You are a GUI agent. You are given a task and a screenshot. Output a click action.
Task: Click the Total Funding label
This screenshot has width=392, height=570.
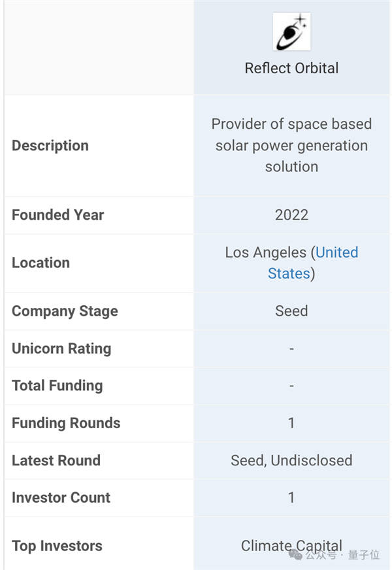pos(57,386)
